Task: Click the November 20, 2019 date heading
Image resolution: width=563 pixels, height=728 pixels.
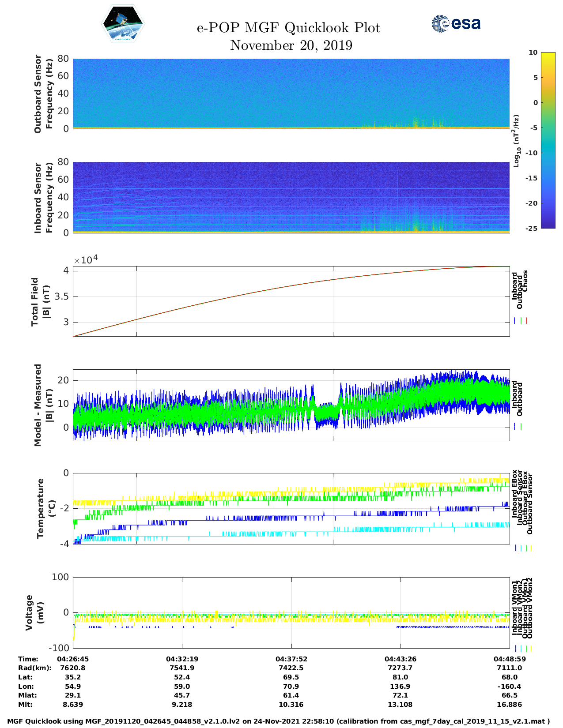Action: click(291, 45)
